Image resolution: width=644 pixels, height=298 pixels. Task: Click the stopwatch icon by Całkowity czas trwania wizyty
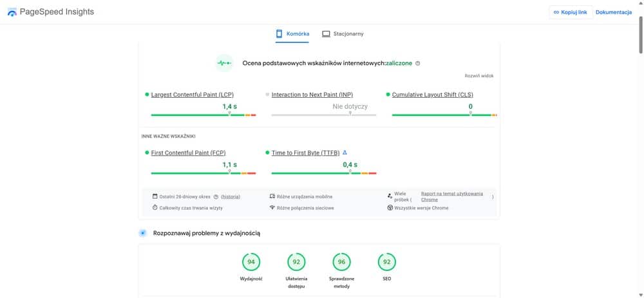pos(155,208)
